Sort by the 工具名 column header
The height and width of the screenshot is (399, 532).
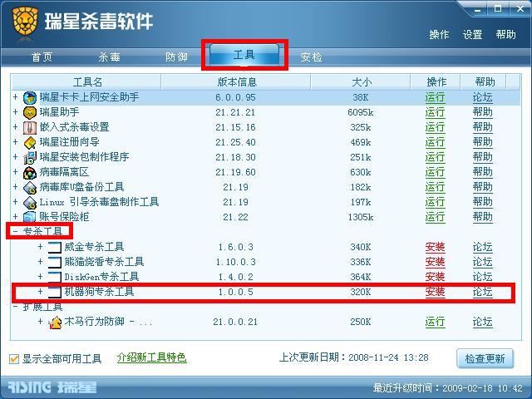pos(86,82)
